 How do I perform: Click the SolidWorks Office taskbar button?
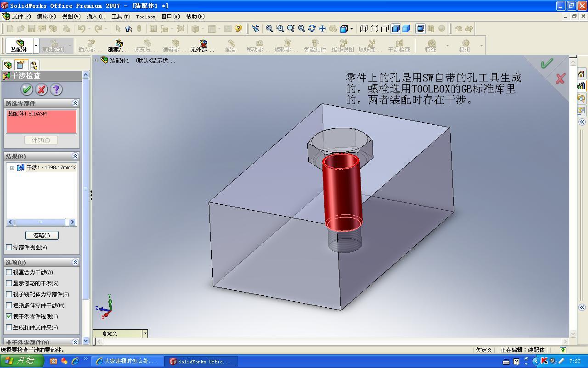coord(202,361)
